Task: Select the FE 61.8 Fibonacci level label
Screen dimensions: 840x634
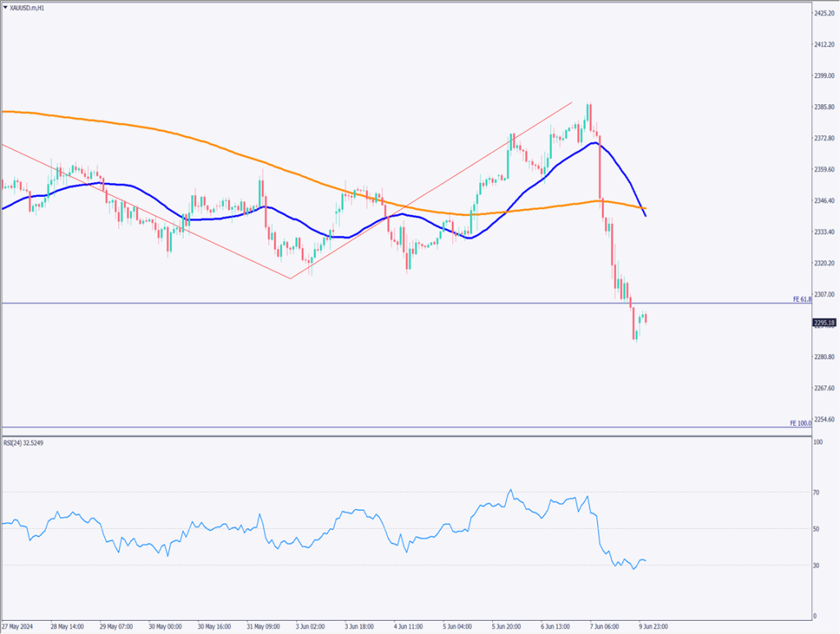Action: click(801, 300)
